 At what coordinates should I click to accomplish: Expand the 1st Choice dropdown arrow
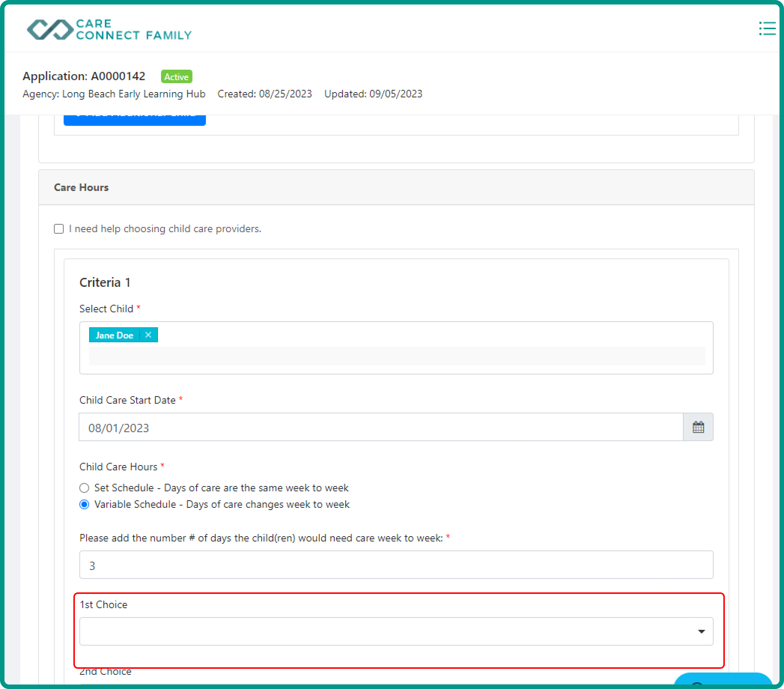click(701, 631)
